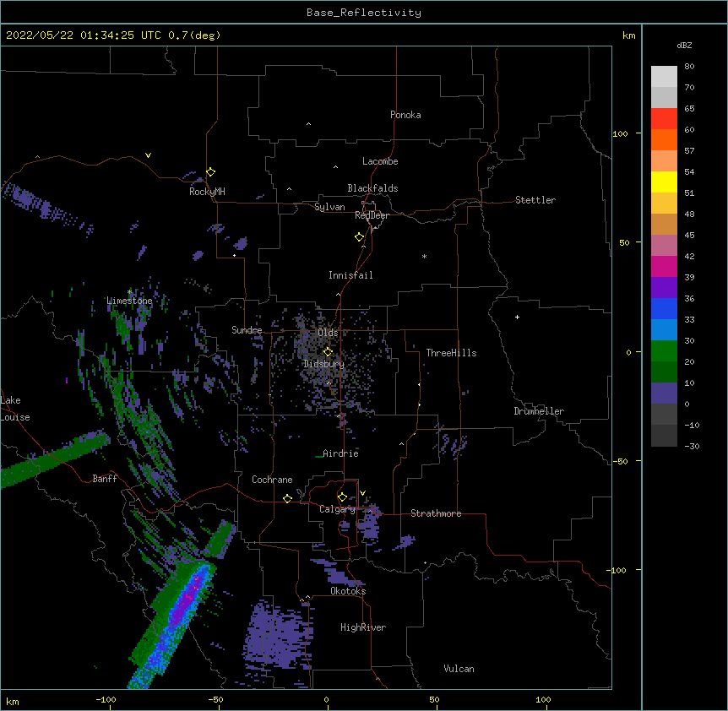
Task: Select the magenta swatch between 42 and 39
Action: pos(664,266)
